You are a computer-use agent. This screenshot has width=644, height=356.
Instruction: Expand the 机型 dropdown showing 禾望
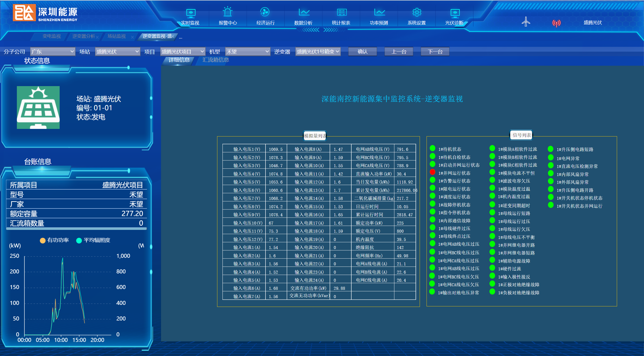click(248, 52)
